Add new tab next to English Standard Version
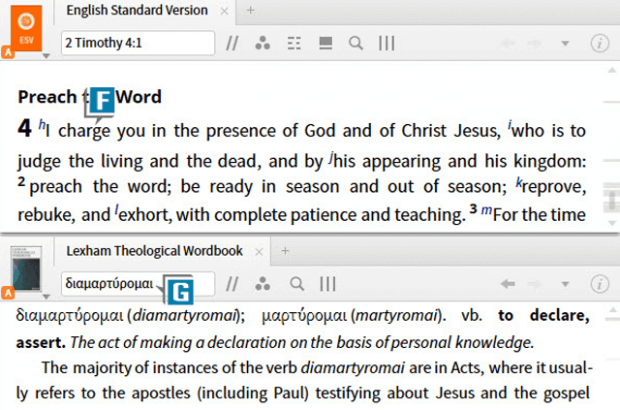The width and height of the screenshot is (620, 410). click(x=250, y=11)
